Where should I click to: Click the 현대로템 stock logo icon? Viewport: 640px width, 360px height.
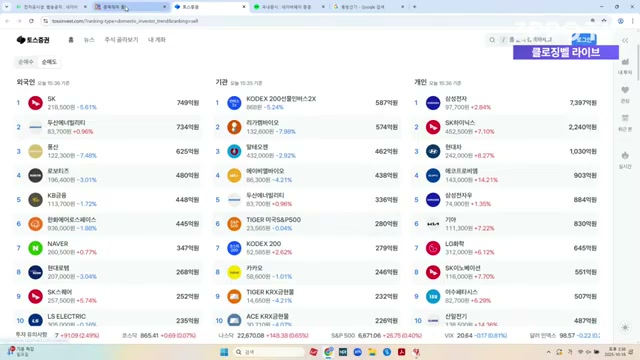pos(36,272)
